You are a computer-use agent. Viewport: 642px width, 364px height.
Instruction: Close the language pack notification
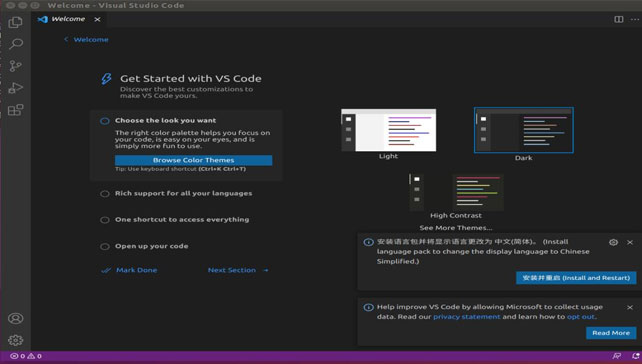tap(630, 242)
